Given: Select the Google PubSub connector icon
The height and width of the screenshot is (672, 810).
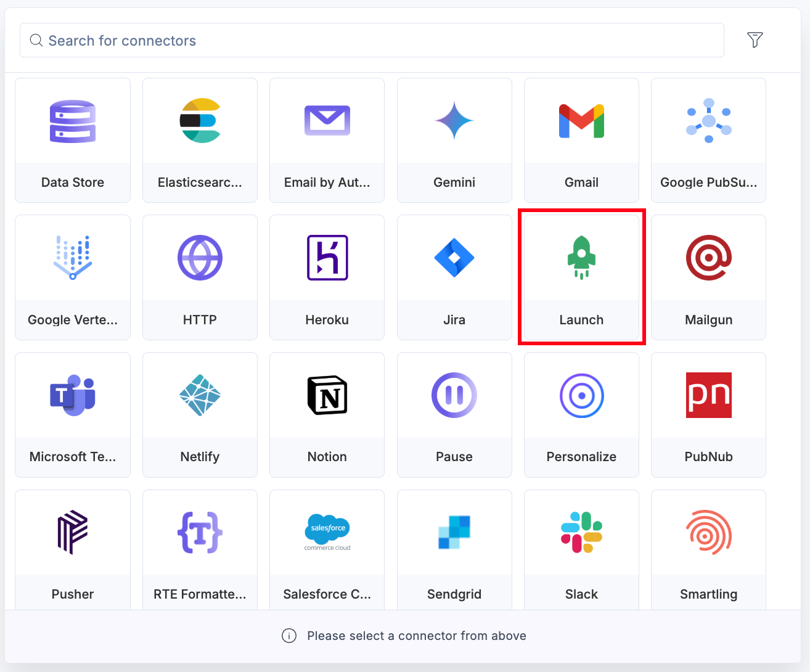Looking at the screenshot, I should (x=709, y=121).
